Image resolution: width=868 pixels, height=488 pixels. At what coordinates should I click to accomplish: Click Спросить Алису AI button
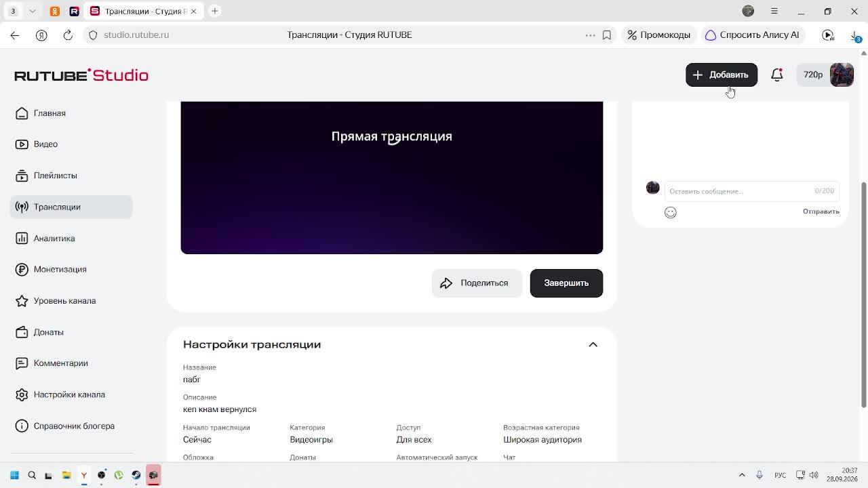pyautogui.click(x=752, y=35)
